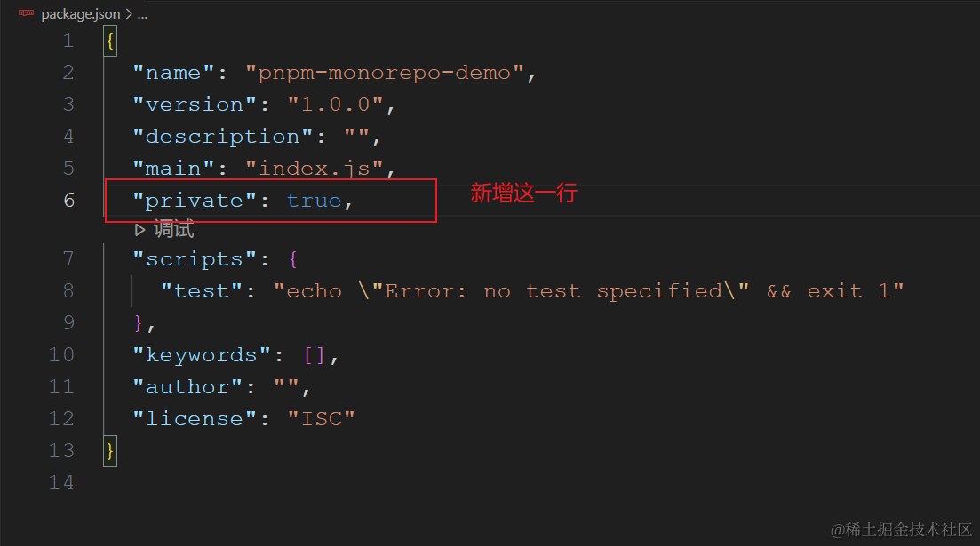Click the "scripts" key
Viewport: 980px width, 546px height.
tap(195, 258)
